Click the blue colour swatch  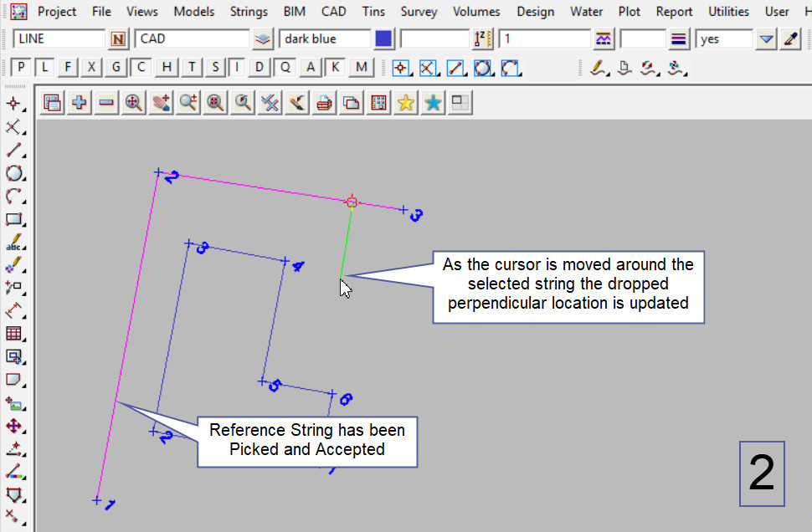pyautogui.click(x=383, y=39)
